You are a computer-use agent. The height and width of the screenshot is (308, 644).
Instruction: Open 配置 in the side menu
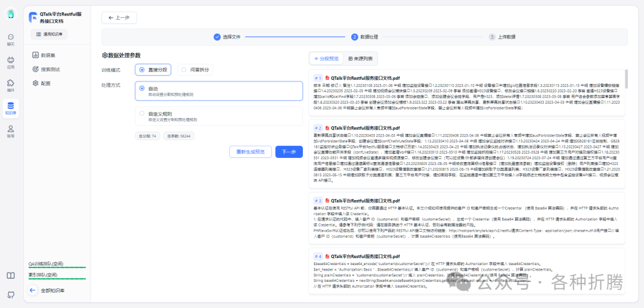coord(43,83)
